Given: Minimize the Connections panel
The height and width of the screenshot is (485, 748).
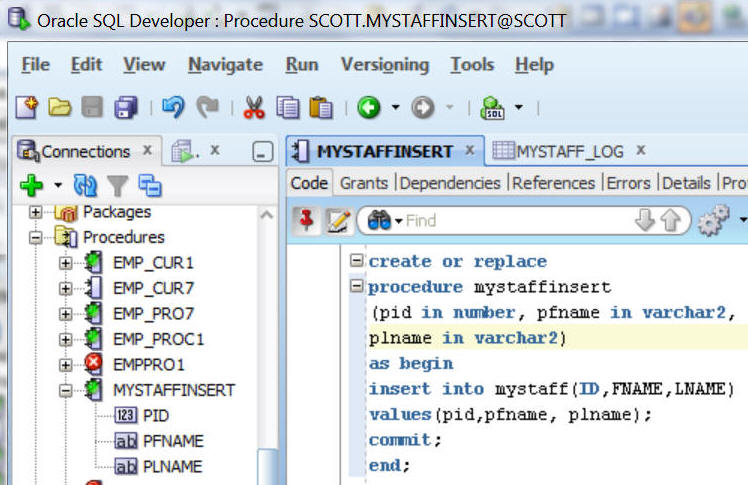Looking at the screenshot, I should 262,152.
